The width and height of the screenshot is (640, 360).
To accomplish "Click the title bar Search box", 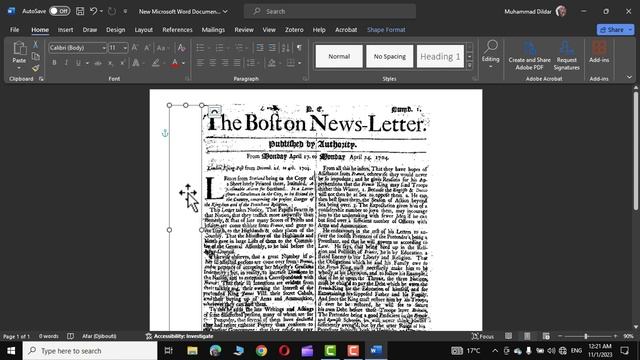I will tap(330, 11).
